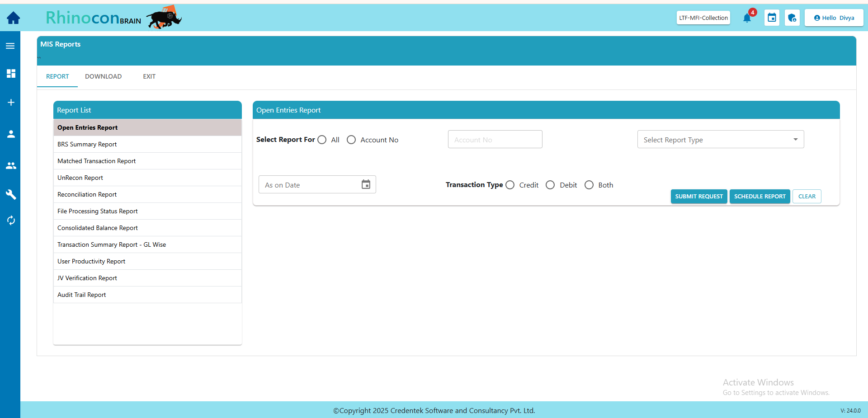
Task: Click the Home icon in top-left corner
Action: pos(13,18)
